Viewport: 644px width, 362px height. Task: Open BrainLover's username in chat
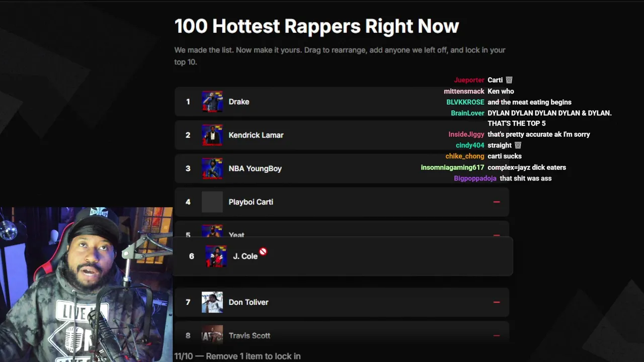click(467, 113)
